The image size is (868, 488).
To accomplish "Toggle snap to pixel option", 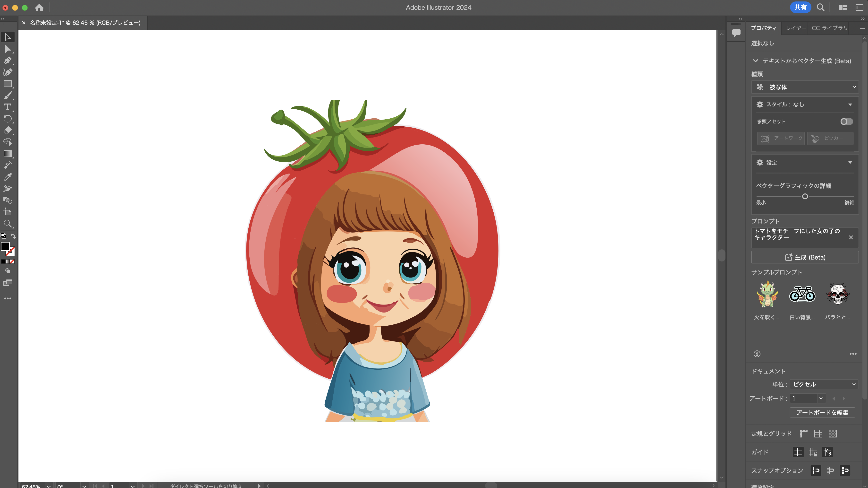I will click(x=845, y=471).
